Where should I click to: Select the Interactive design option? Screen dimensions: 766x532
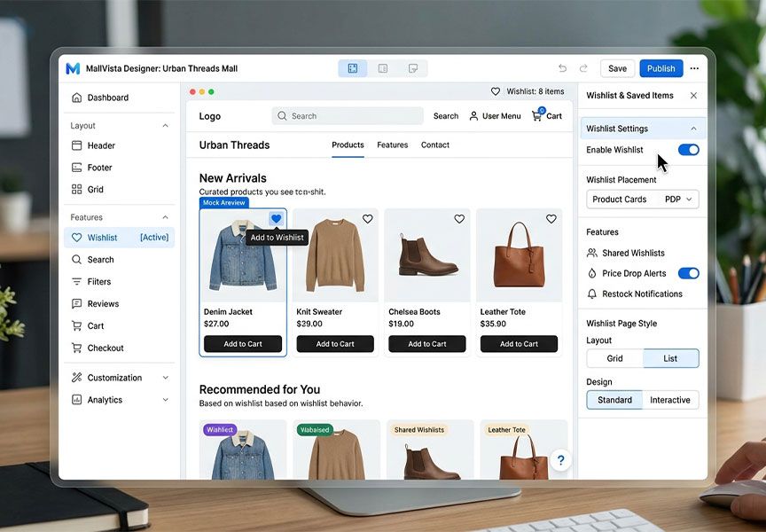tap(670, 400)
